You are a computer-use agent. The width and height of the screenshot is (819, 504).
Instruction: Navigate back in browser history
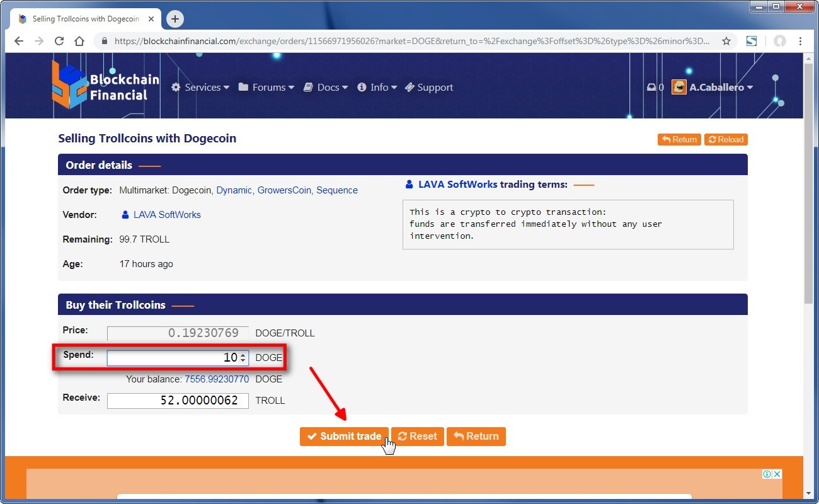coord(19,41)
